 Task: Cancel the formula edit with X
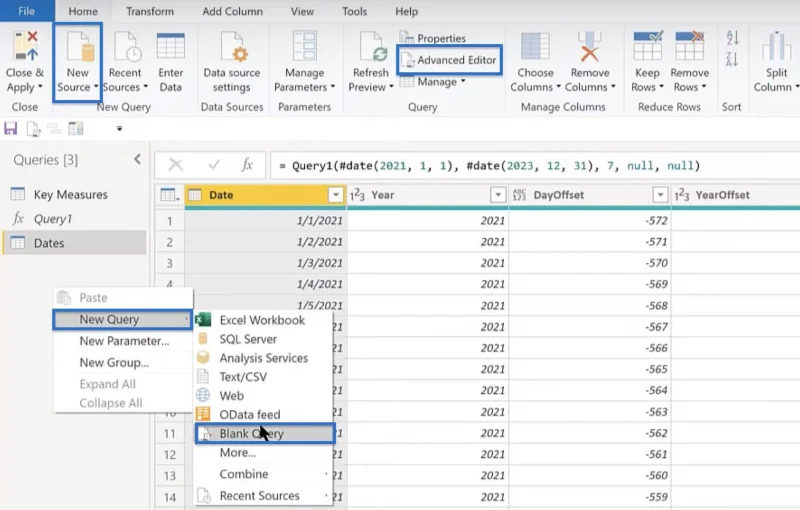click(176, 165)
